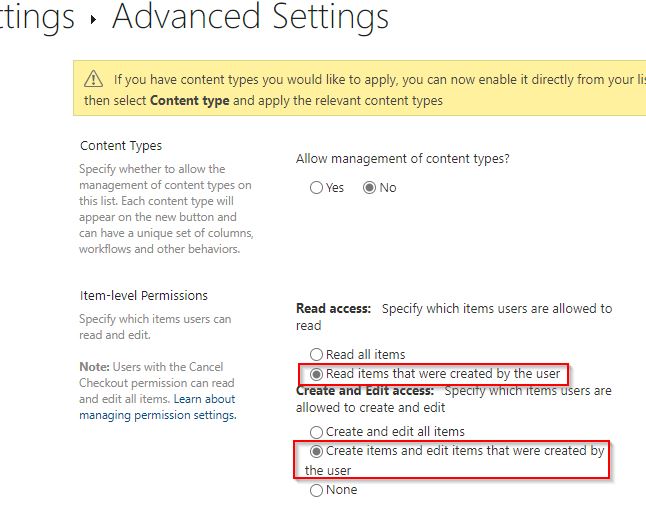Image resolution: width=646 pixels, height=518 pixels.
Task: Click the Create and Edit access label
Action: (365, 391)
